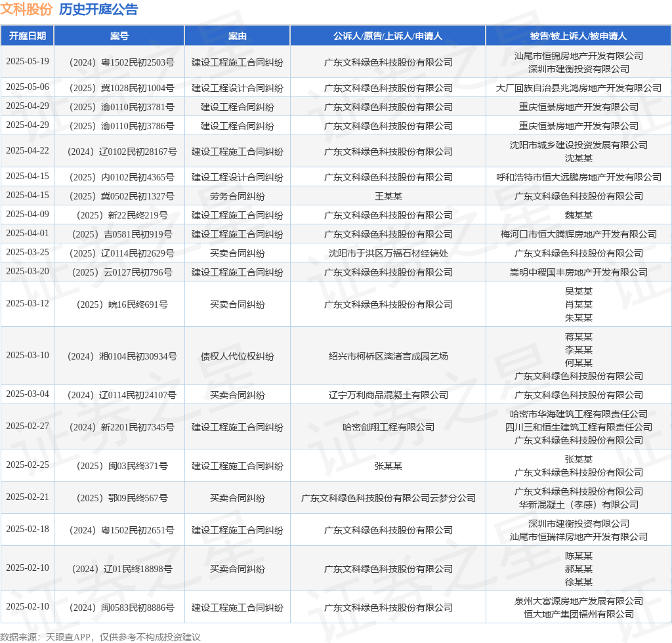
Task: Click plaintiff 哈密剑翔工程有限公司
Action: [x=388, y=428]
